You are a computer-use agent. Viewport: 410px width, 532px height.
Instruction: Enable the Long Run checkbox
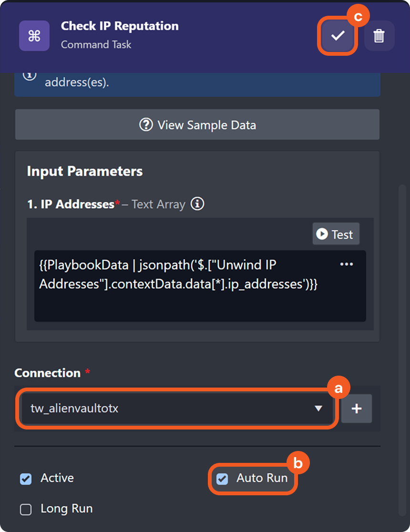click(x=26, y=509)
